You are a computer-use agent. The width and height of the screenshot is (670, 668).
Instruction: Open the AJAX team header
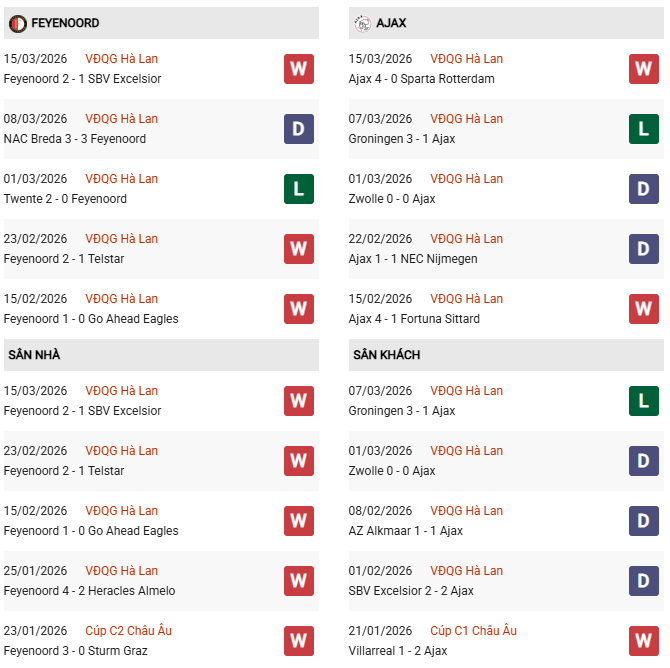tap(391, 23)
